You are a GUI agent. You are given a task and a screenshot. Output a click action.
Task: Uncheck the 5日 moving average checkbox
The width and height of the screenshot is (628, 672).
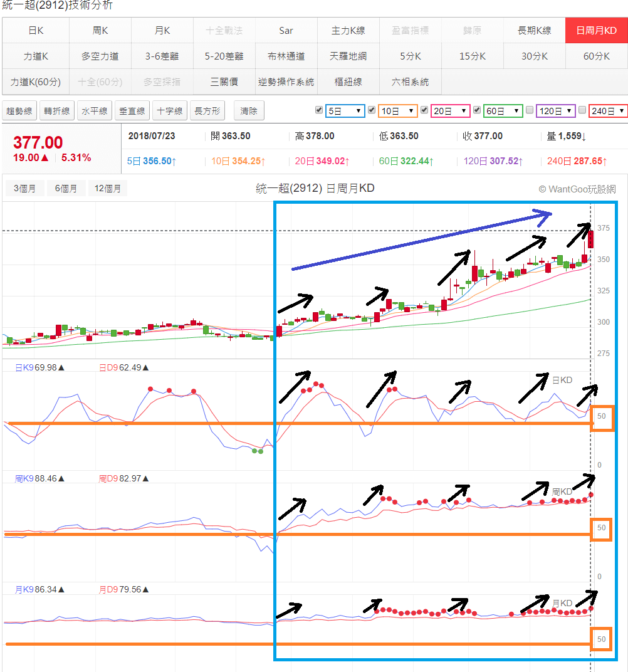[x=320, y=110]
